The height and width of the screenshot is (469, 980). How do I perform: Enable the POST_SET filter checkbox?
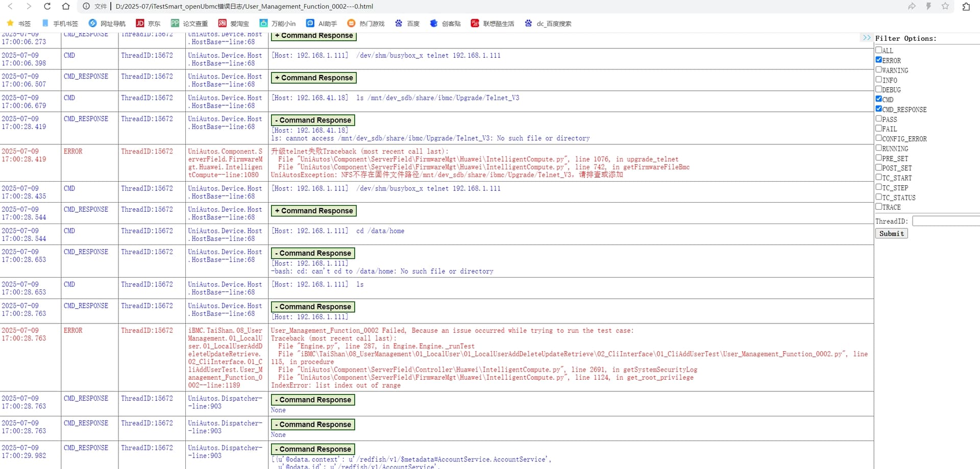point(878,168)
